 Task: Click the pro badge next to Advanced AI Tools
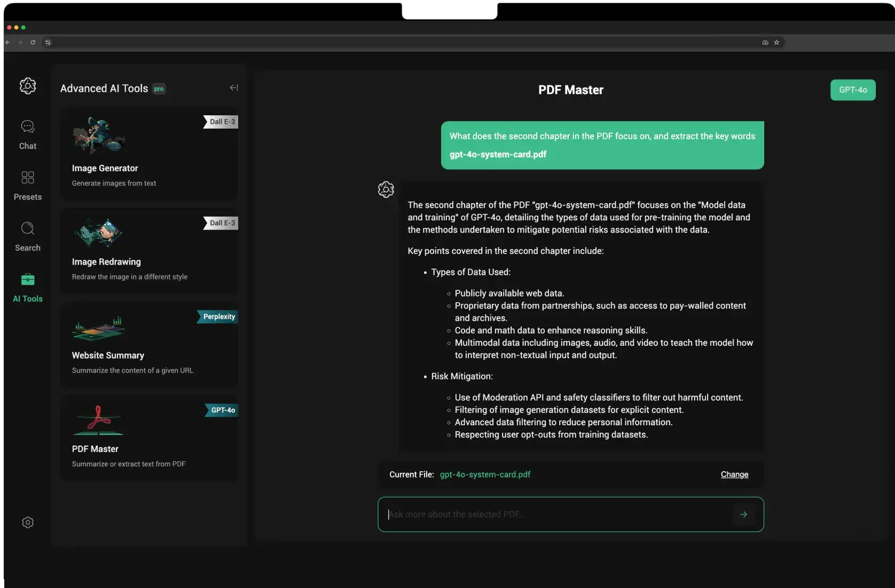pyautogui.click(x=159, y=89)
